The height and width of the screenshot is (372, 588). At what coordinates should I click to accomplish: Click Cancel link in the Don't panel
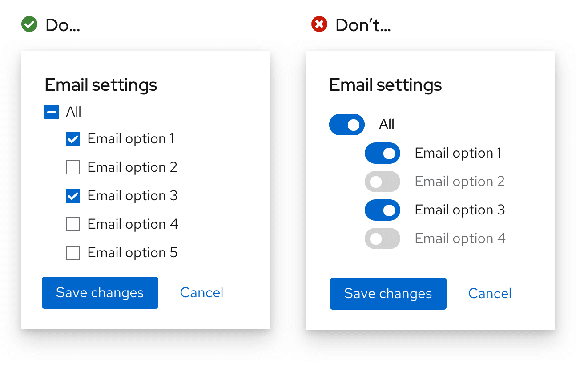490,293
